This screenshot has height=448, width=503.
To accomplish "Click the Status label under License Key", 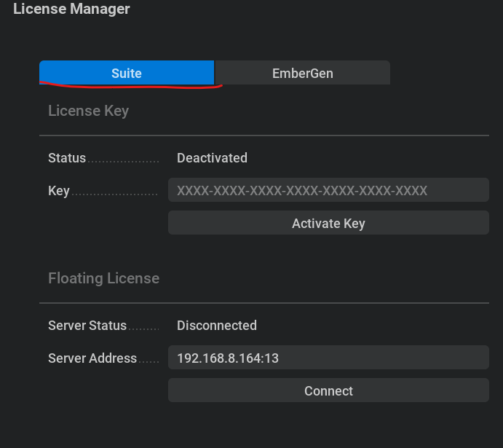I will pos(67,158).
